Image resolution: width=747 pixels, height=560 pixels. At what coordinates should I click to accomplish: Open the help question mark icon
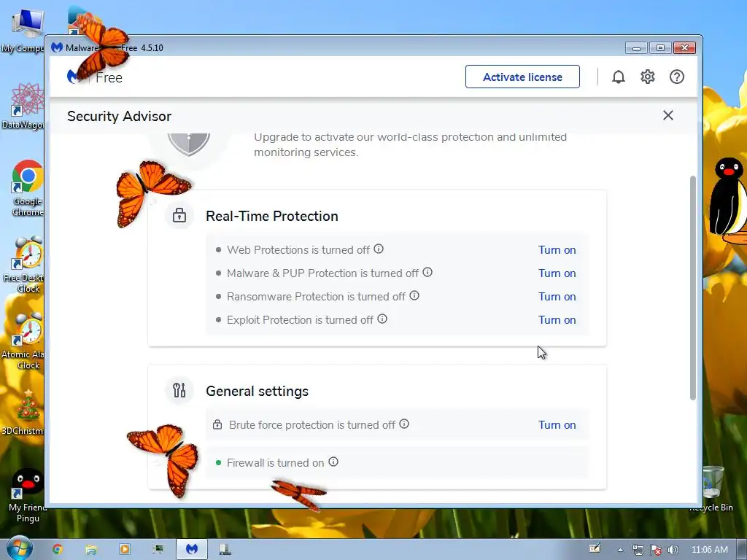pos(676,77)
